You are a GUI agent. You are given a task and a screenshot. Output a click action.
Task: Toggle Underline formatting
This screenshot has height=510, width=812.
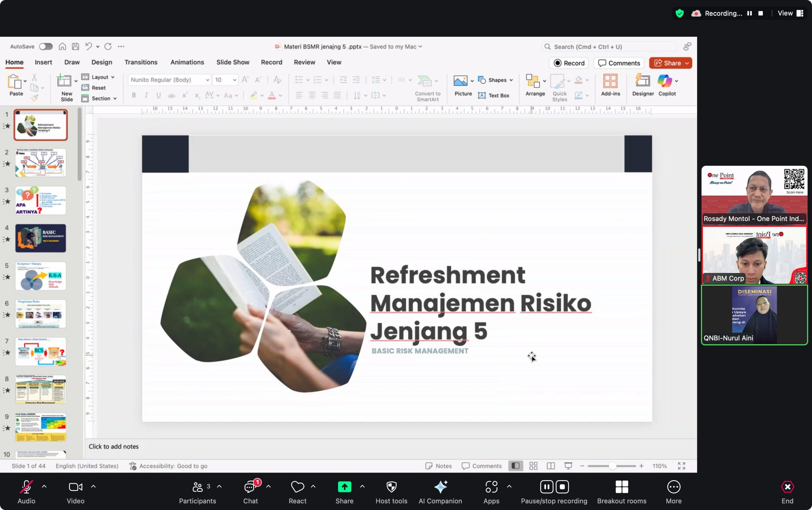pos(158,95)
